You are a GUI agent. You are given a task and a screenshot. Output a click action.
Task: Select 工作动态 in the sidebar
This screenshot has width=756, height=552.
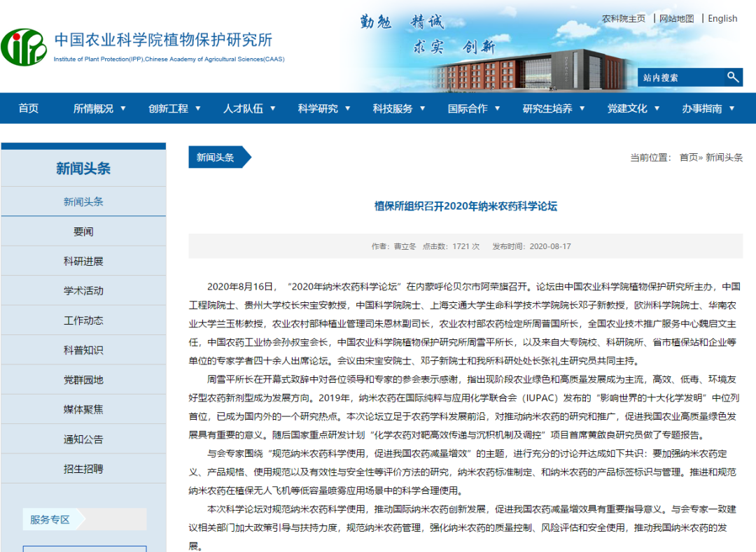[83, 320]
